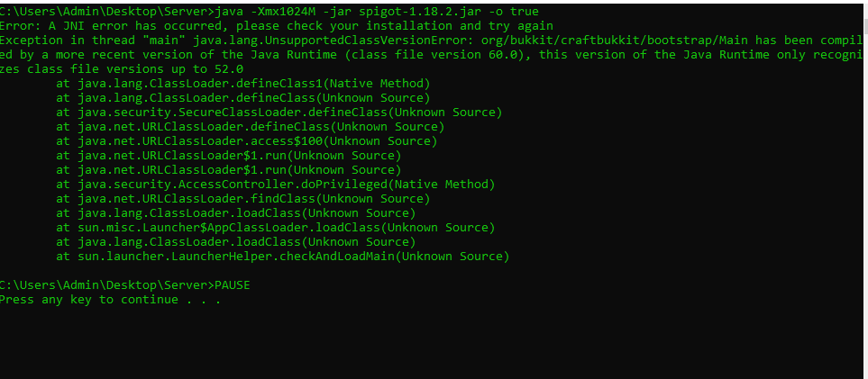Viewport: 868px width, 379px height.
Task: Click the LauncherHelper.checkAndLoadMain stack line
Action: click(x=282, y=257)
